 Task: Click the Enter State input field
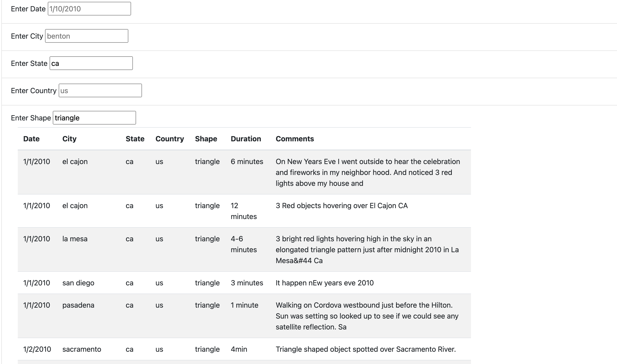[91, 64]
